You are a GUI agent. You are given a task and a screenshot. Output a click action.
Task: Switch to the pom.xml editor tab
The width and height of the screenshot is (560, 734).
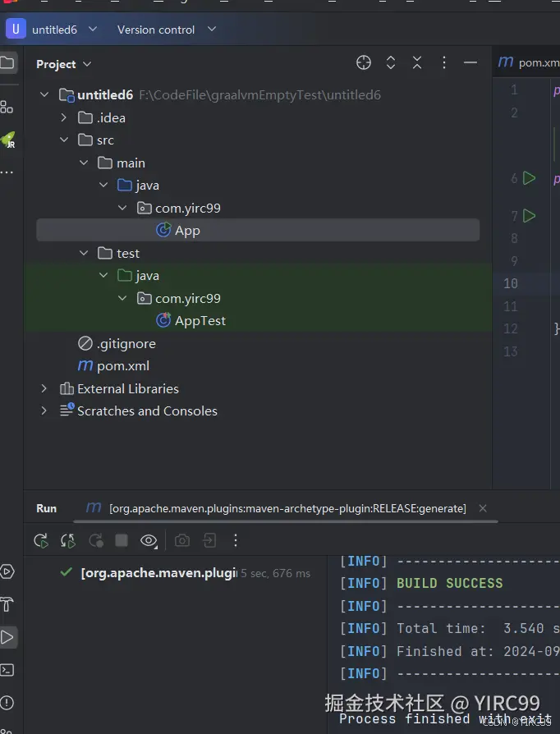click(528, 62)
